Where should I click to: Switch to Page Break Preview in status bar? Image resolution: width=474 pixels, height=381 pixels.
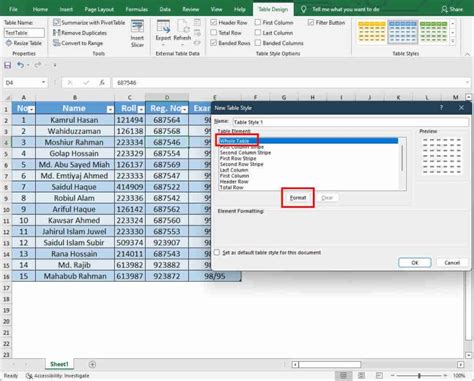tap(379, 376)
